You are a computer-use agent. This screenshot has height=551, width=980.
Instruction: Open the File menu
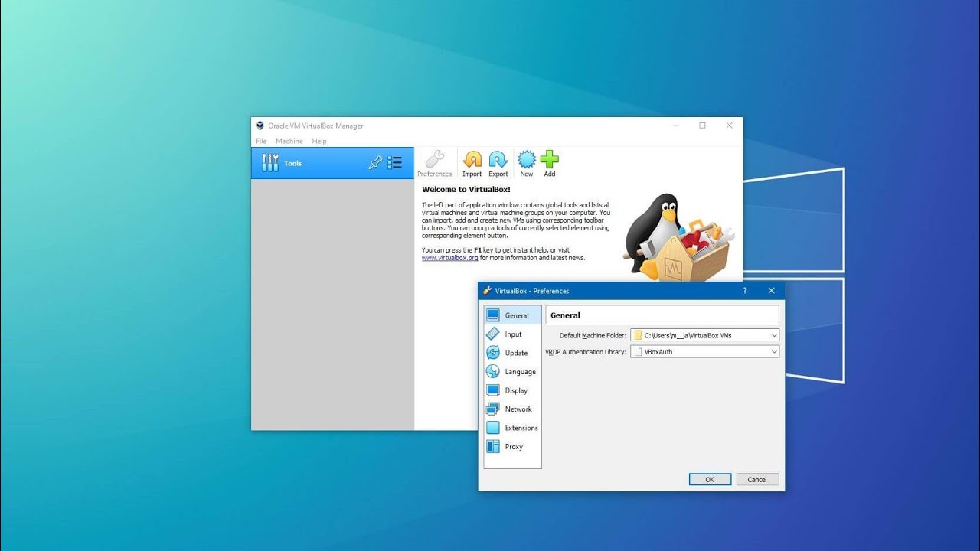click(261, 141)
